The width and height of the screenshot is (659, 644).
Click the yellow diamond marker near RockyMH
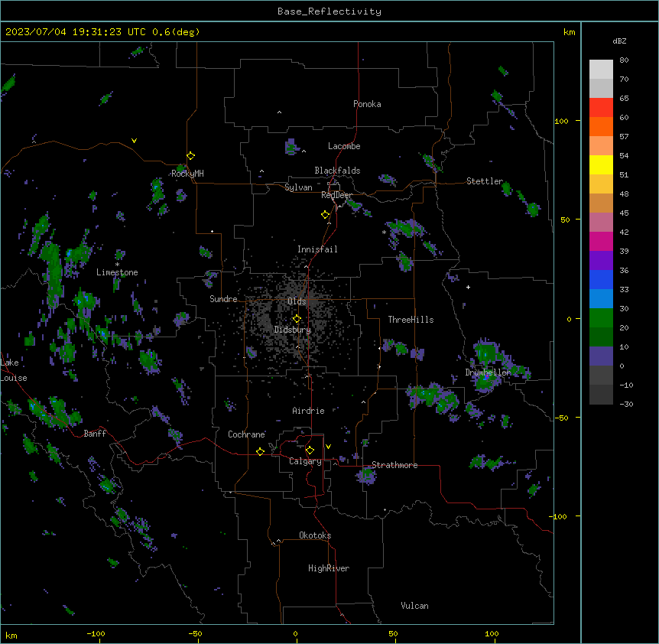click(x=190, y=156)
